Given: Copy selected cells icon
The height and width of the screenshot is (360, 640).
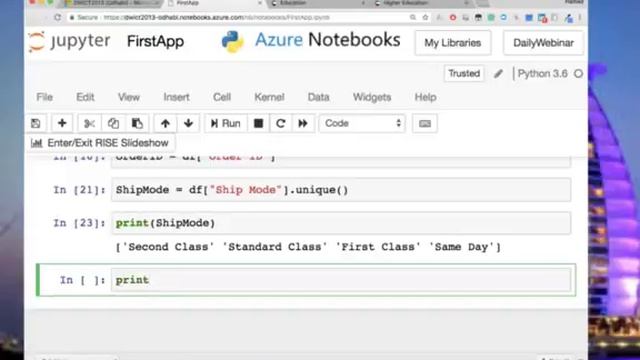Looking at the screenshot, I should point(113,123).
